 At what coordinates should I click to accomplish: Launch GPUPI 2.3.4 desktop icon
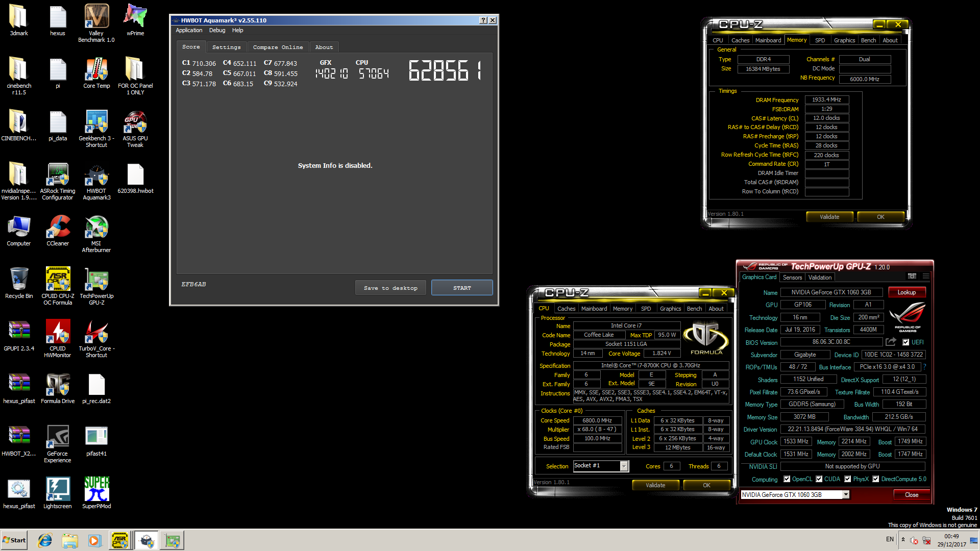(19, 336)
